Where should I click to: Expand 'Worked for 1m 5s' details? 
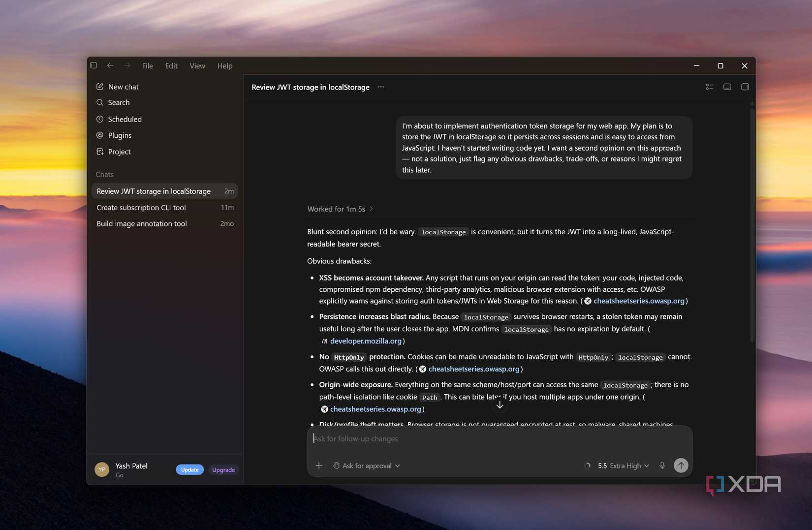(340, 209)
